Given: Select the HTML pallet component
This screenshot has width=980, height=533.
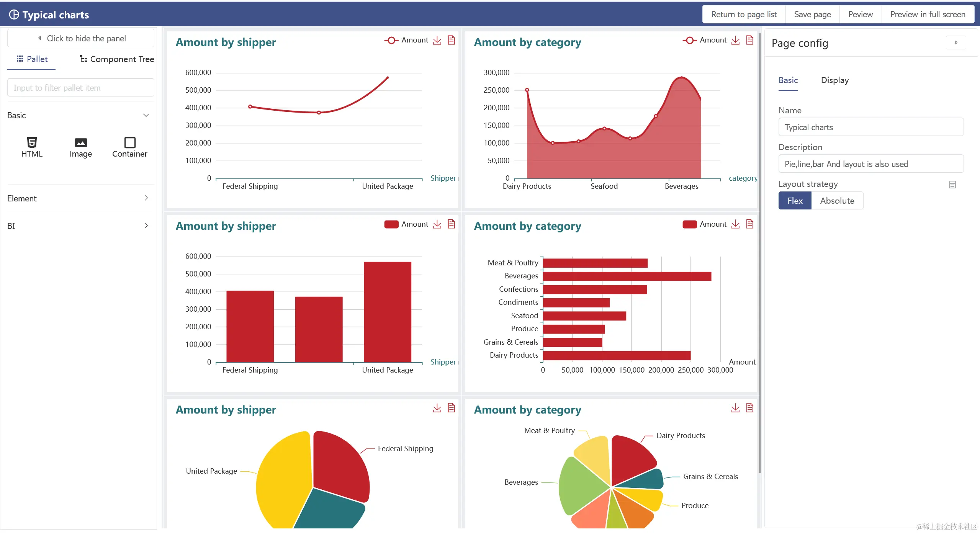Looking at the screenshot, I should click(x=32, y=147).
